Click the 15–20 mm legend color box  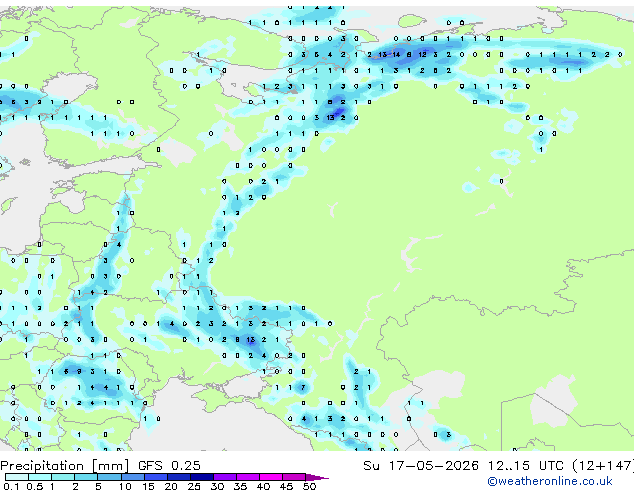tap(156, 477)
